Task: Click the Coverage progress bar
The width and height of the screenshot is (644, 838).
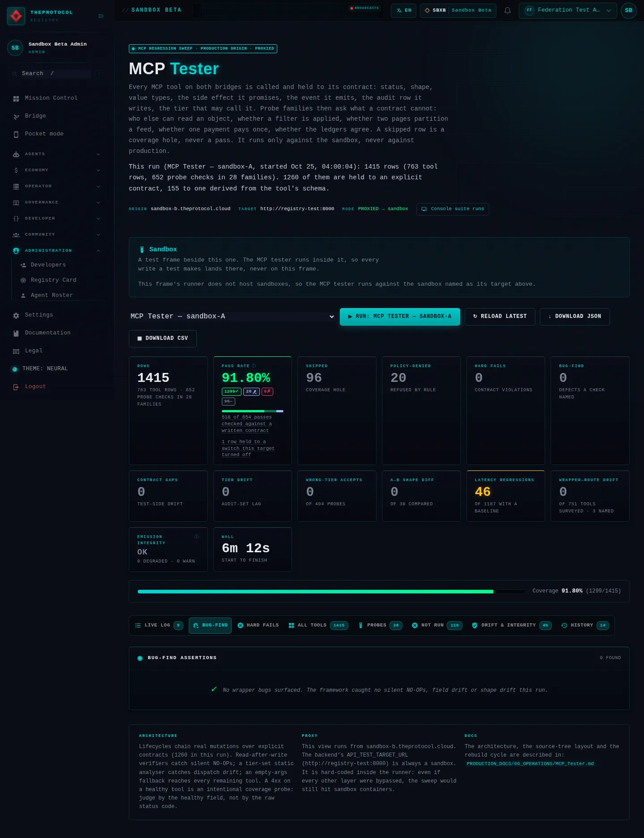Action: pos(331,592)
